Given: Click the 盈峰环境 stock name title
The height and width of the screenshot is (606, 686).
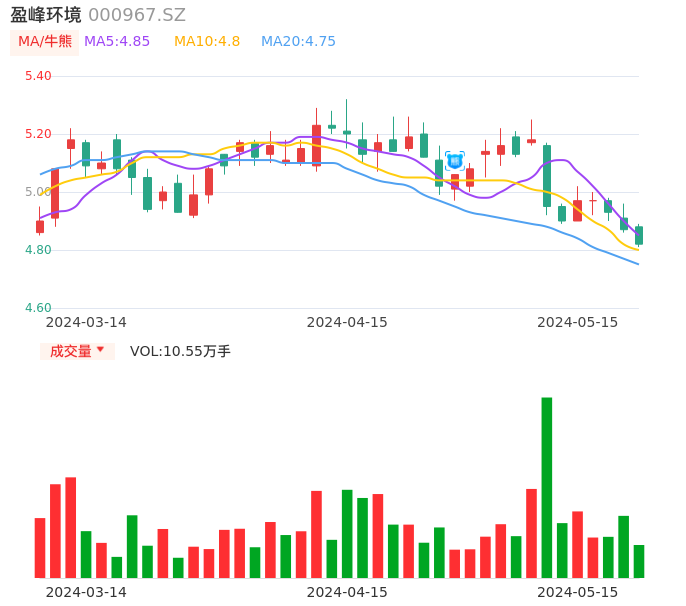Looking at the screenshot, I should pyautogui.click(x=46, y=15).
